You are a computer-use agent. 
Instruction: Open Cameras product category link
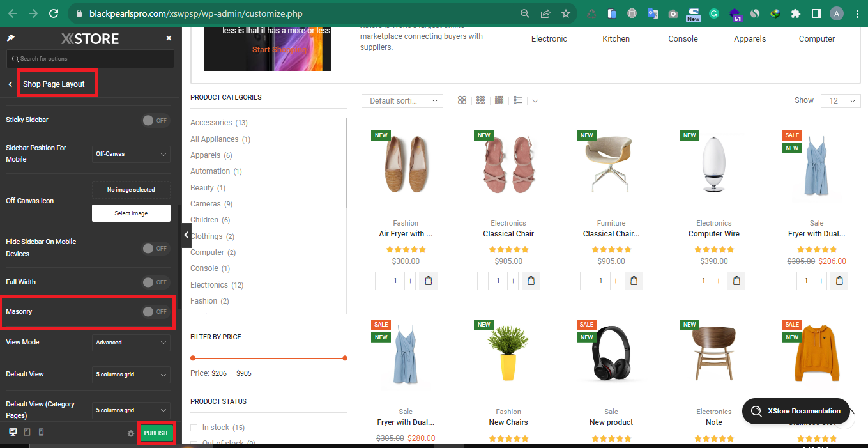206,204
